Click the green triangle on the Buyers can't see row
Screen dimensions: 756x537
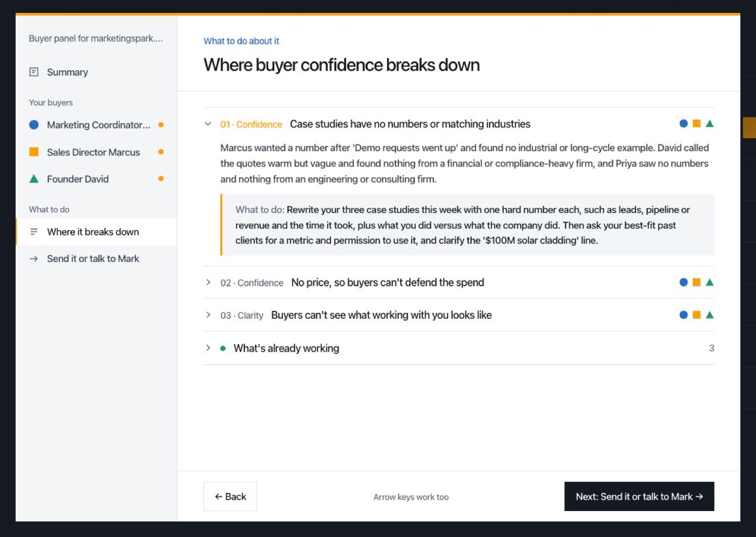[x=710, y=315]
